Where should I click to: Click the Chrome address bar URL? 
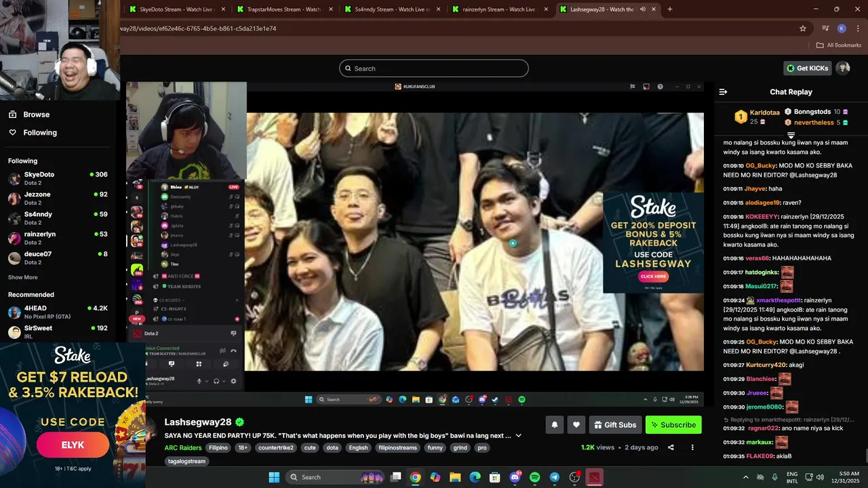pyautogui.click(x=199, y=28)
